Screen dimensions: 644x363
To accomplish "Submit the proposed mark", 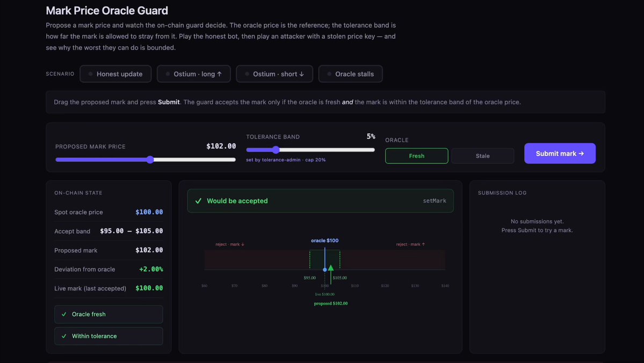I will point(560,154).
